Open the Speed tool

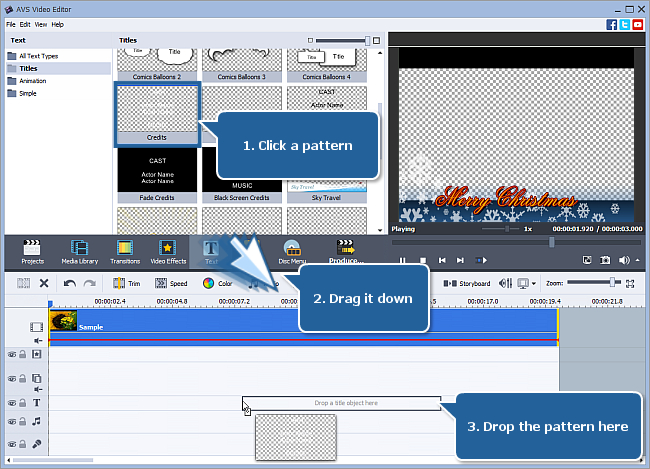[171, 283]
